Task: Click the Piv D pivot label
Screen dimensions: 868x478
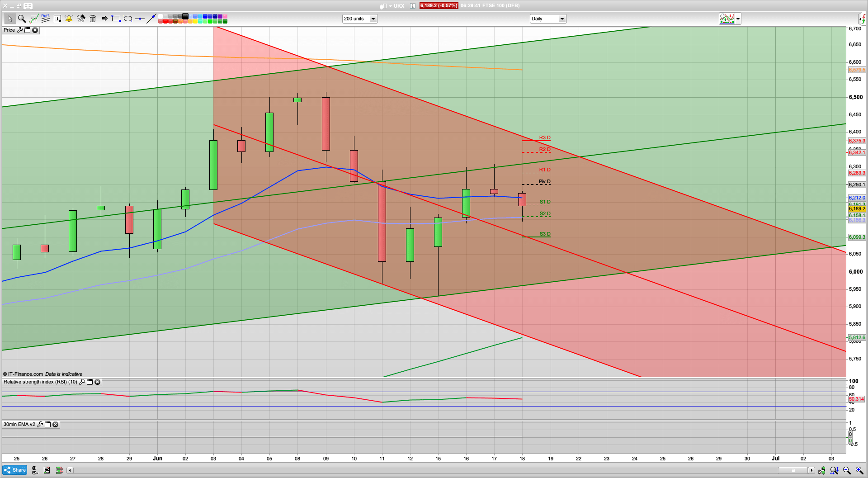Action: tap(545, 181)
